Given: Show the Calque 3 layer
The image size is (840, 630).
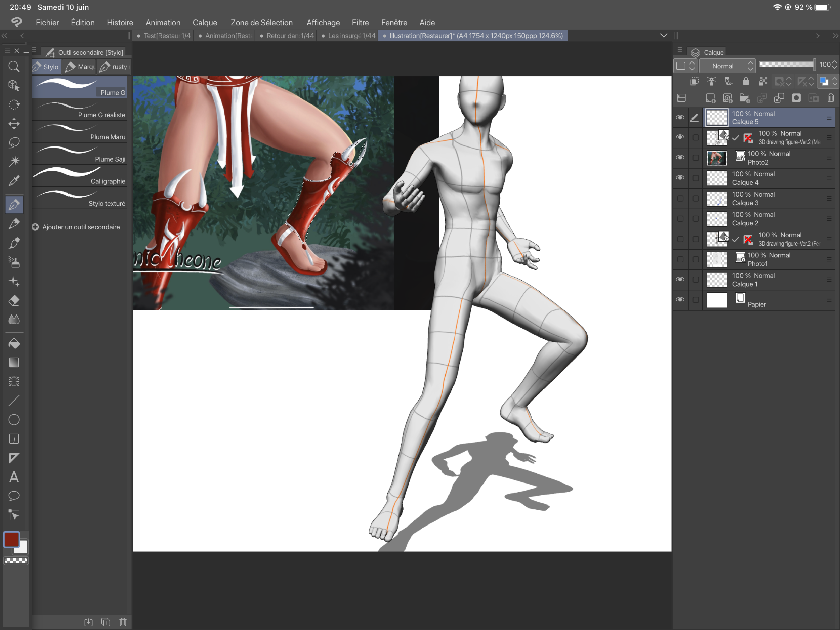Looking at the screenshot, I should [680, 198].
